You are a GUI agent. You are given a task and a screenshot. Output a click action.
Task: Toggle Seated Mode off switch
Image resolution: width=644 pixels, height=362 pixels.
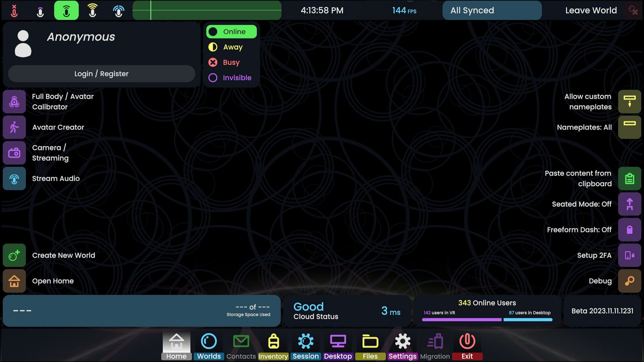pyautogui.click(x=630, y=204)
